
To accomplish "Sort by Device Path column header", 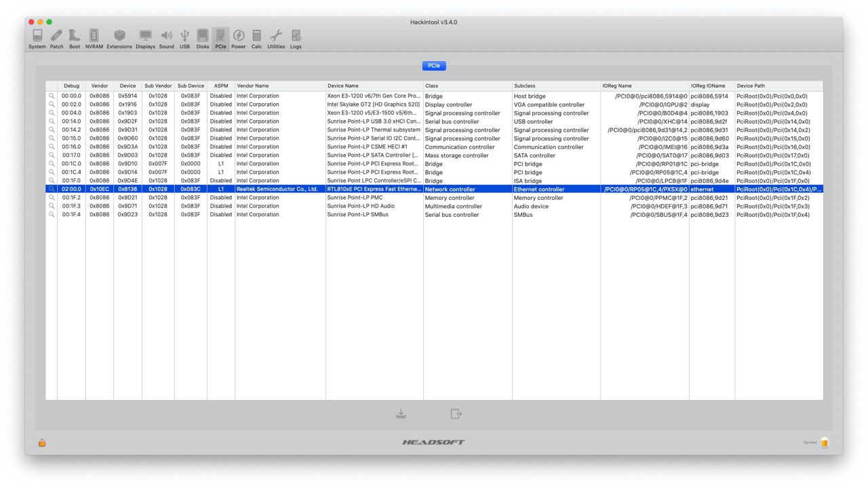I will tap(779, 86).
